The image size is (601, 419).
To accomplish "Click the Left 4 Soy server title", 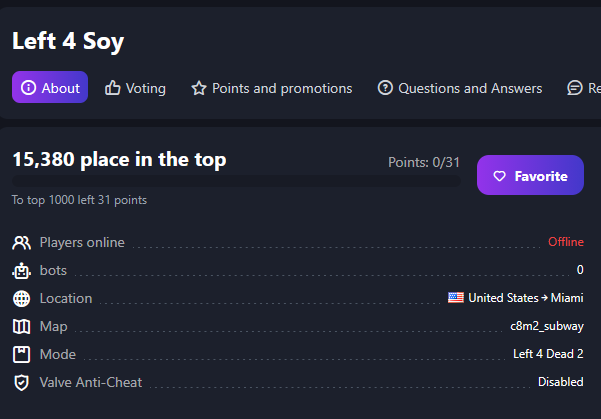I will tap(68, 41).
